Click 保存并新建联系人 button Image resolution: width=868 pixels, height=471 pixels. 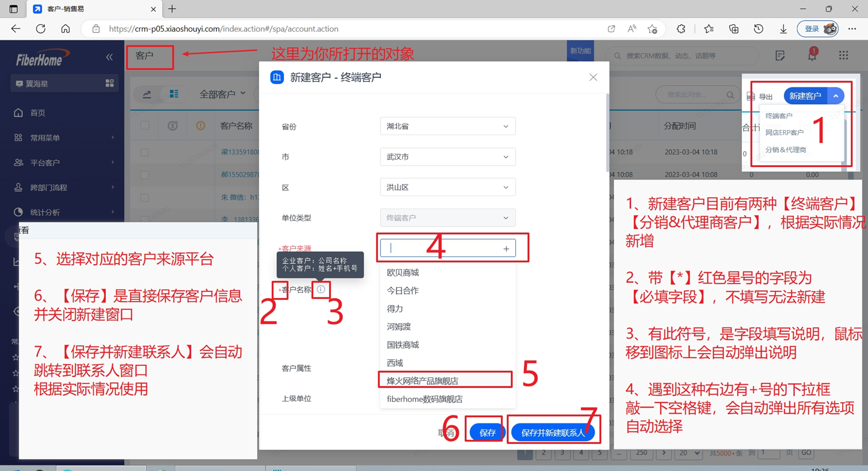(553, 432)
